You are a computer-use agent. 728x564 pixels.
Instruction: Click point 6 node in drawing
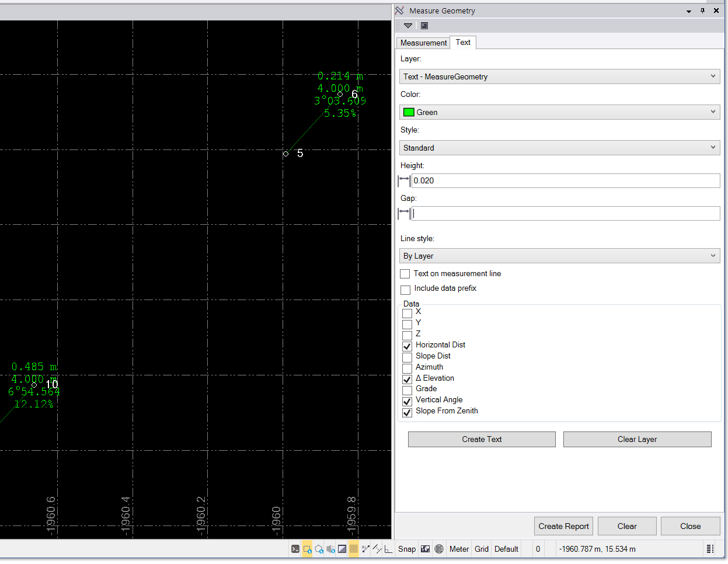[340, 94]
